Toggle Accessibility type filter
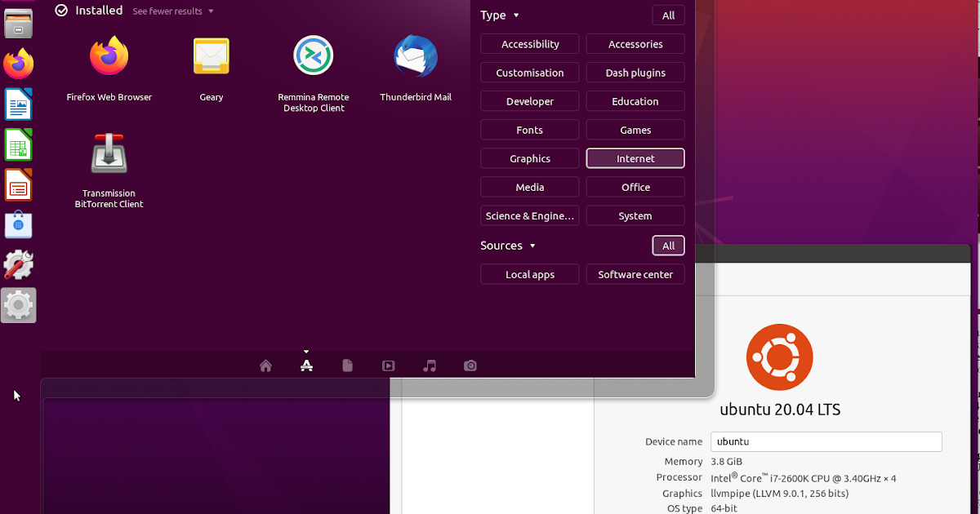 (530, 44)
